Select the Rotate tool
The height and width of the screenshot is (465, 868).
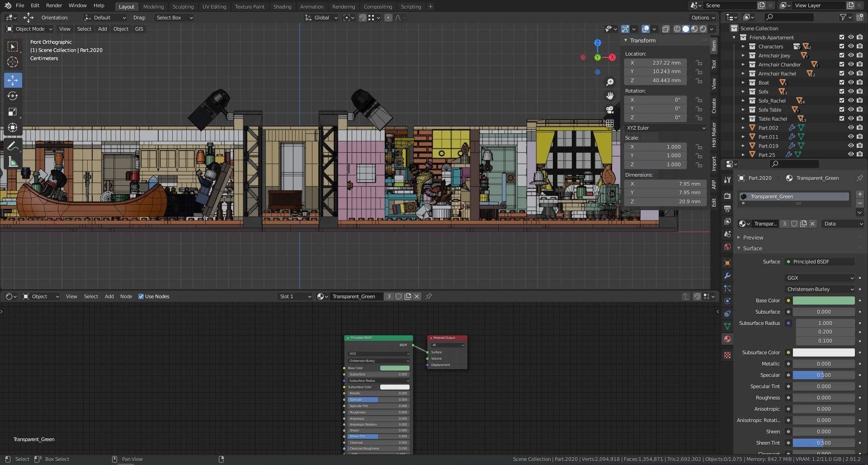(x=13, y=96)
